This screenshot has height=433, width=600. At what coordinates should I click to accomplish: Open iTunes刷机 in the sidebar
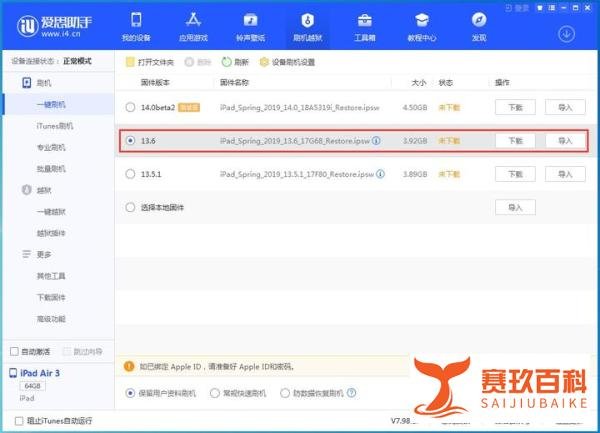point(55,126)
